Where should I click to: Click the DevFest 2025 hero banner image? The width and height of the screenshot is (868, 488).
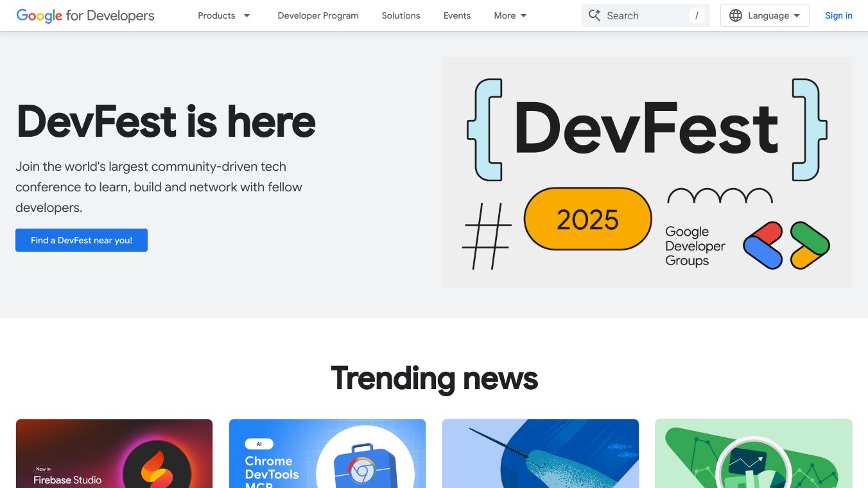[x=647, y=173]
